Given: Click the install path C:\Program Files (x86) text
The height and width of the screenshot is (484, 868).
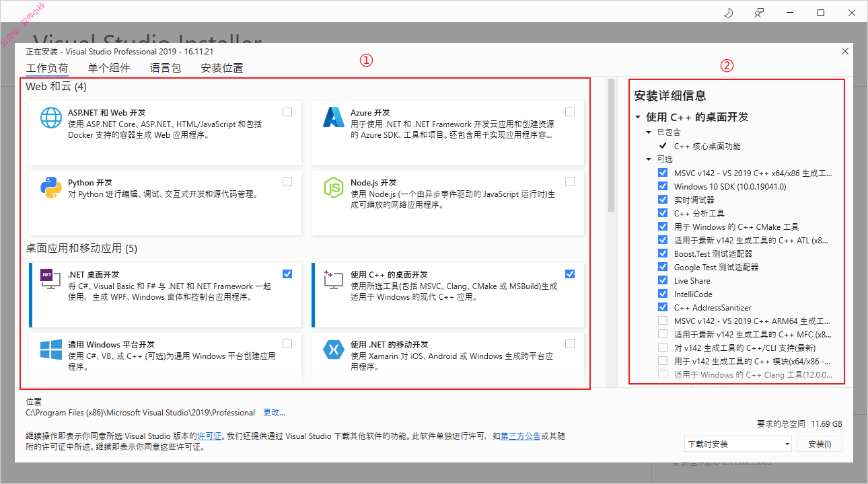Looking at the screenshot, I should click(x=140, y=412).
